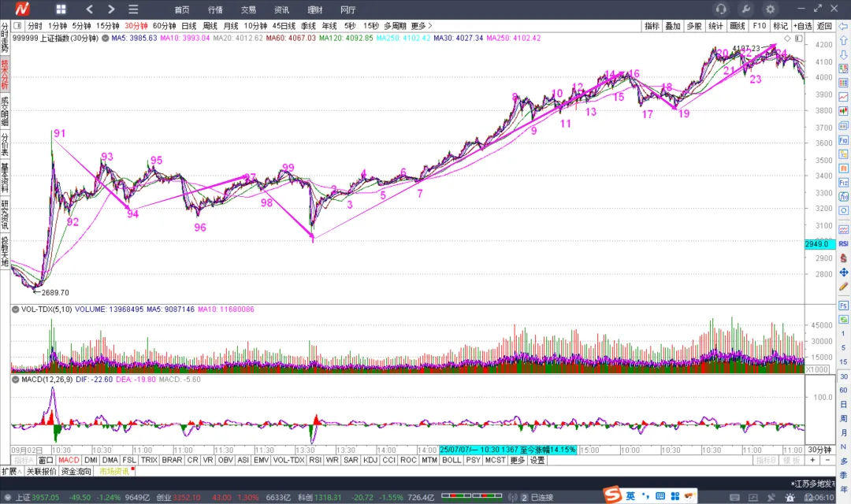851x504 pixels.
Task: Select the 日线 period tab
Action: coord(189,25)
